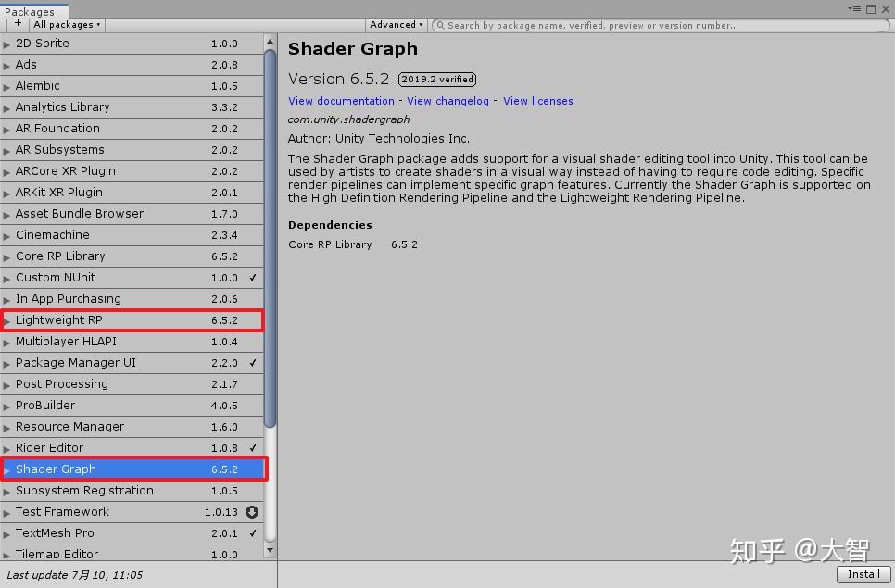Click the installed checkmark beside TextMesh Pro
Screen dimensions: 895x588
pos(253,533)
